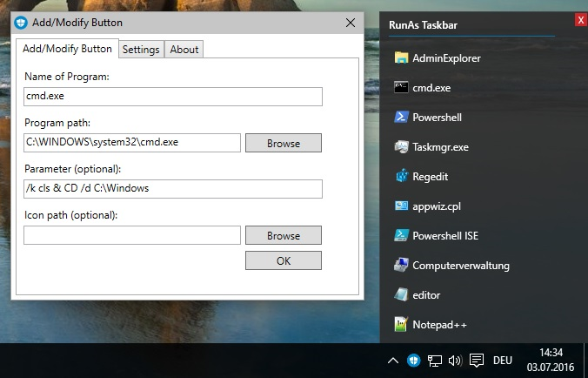588x378 pixels.
Task: Click the volume speaker tray icon
Action: (455, 361)
